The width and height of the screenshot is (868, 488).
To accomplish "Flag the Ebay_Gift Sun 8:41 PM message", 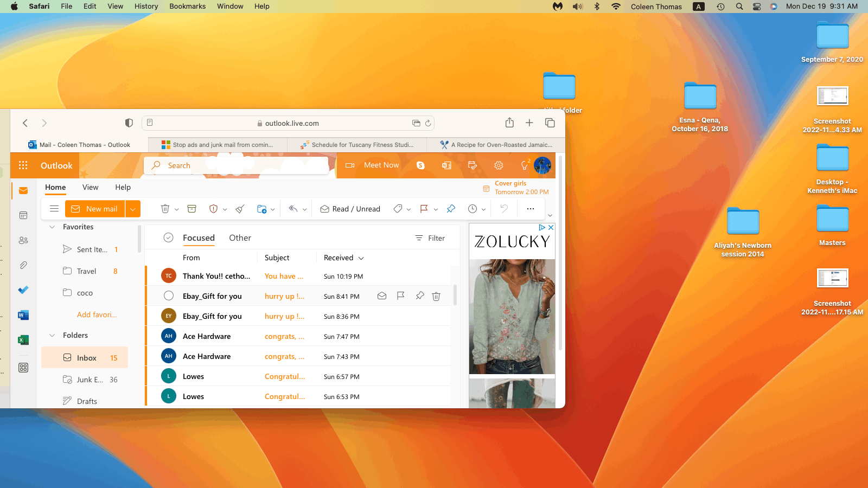I will tap(401, 296).
